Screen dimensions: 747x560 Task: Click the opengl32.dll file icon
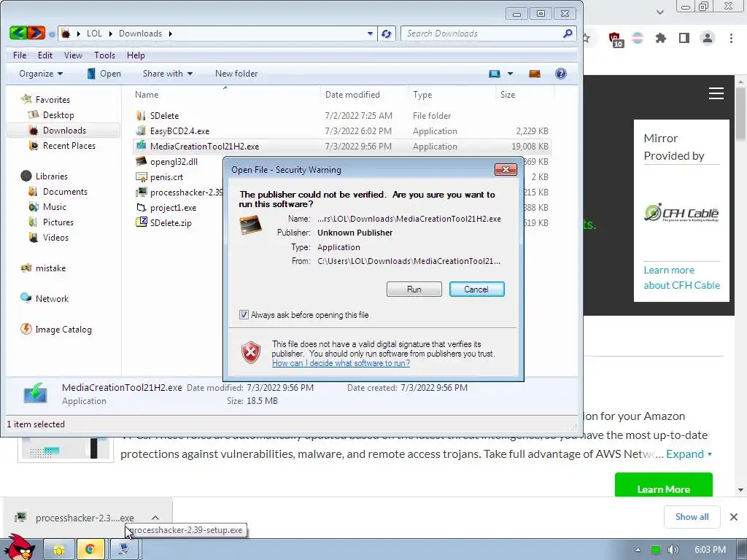[x=141, y=161]
